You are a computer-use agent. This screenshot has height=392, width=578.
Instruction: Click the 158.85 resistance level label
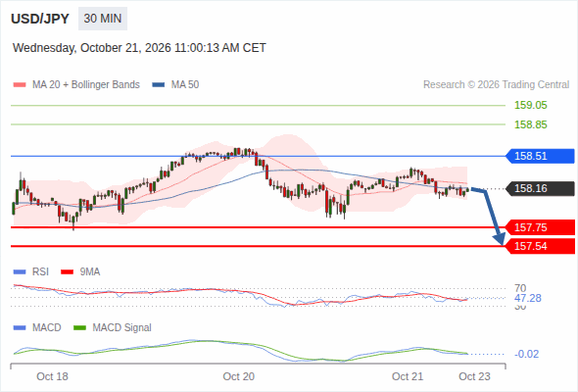(530, 125)
